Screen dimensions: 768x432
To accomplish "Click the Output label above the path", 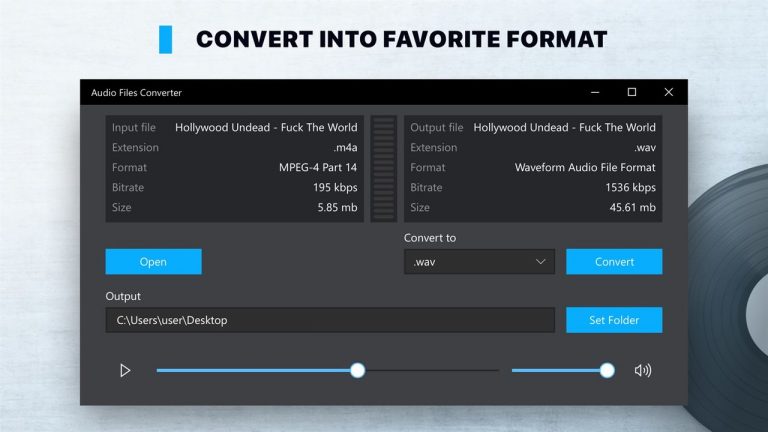I will coord(123,296).
